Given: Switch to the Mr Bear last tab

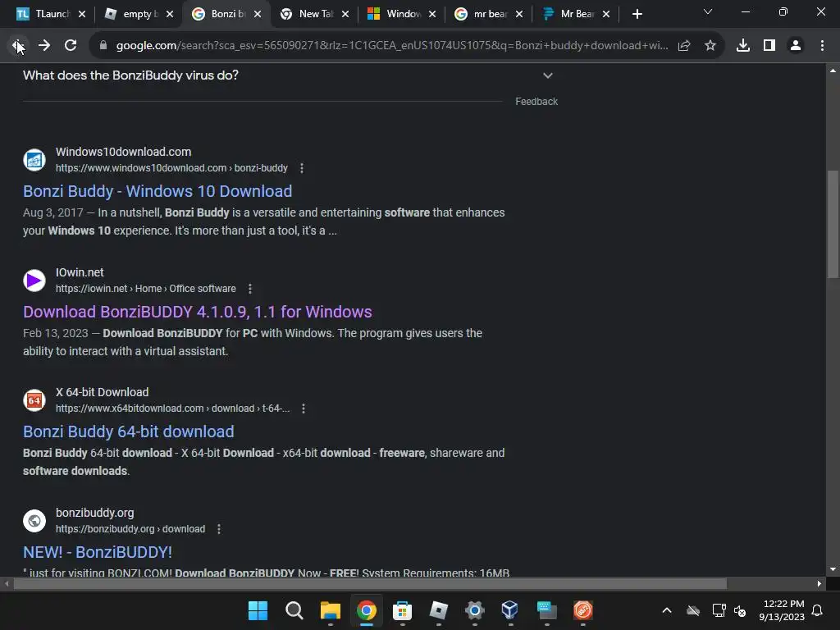Looking at the screenshot, I should click(571, 14).
